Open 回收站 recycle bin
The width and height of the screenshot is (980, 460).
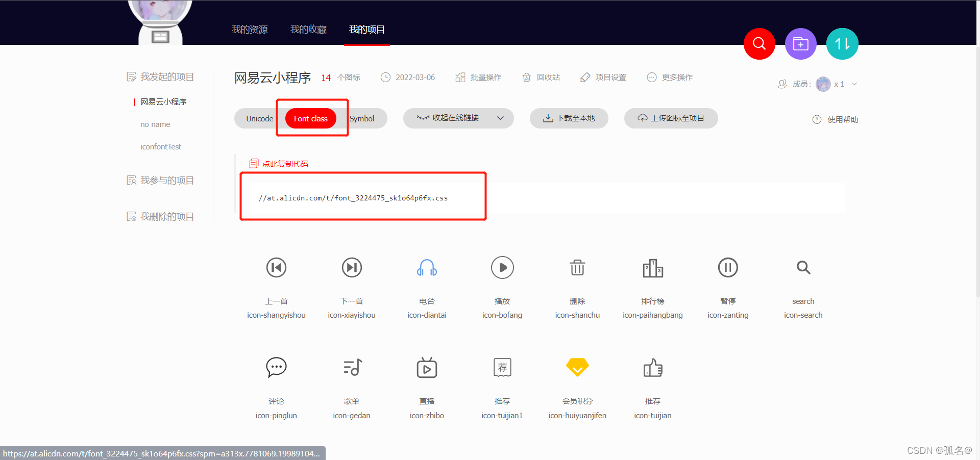click(x=541, y=78)
